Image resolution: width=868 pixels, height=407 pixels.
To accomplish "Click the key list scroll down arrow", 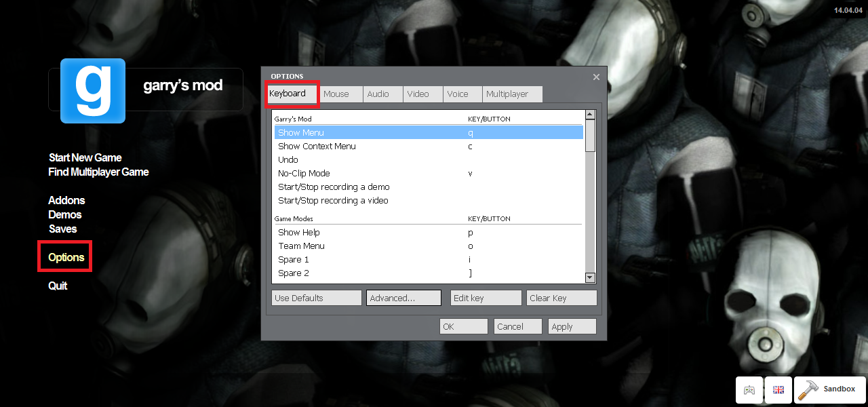I will tap(590, 277).
